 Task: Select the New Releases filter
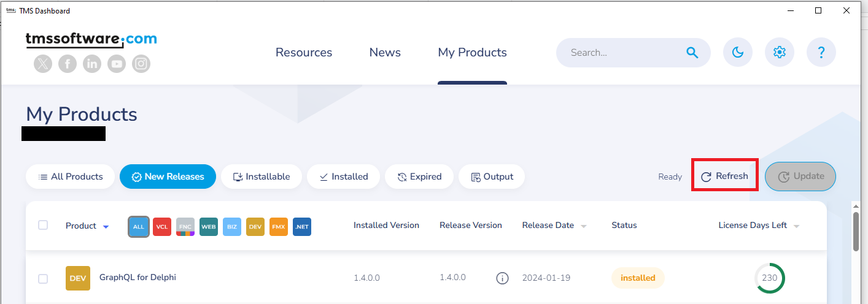coord(168,177)
